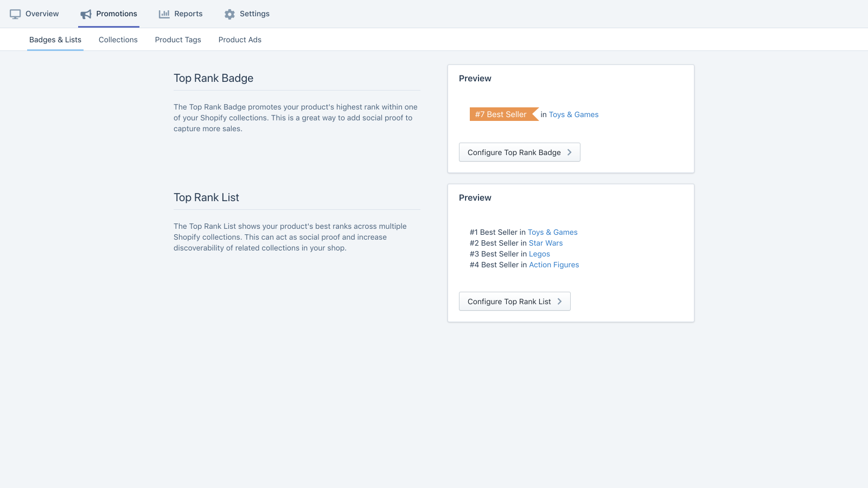Screen dimensions: 868x488
Task: Open the Star Wars collection link
Action: tap(546, 243)
